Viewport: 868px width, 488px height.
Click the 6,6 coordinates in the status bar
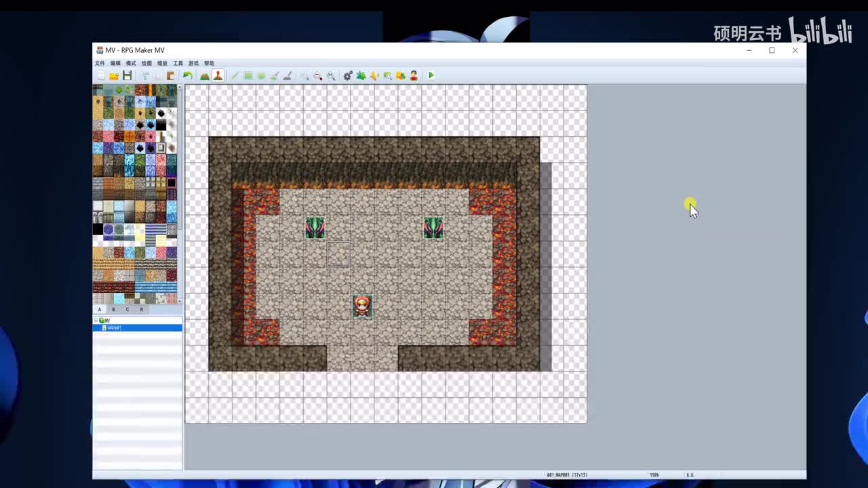tap(690, 475)
